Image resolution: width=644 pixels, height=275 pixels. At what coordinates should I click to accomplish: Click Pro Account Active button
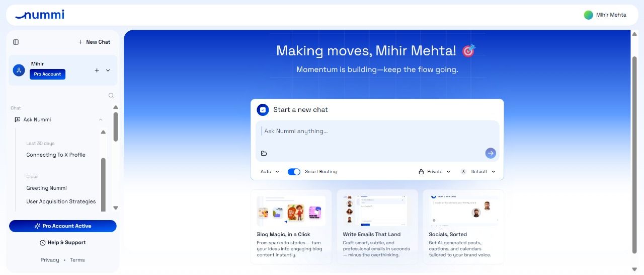(x=63, y=226)
